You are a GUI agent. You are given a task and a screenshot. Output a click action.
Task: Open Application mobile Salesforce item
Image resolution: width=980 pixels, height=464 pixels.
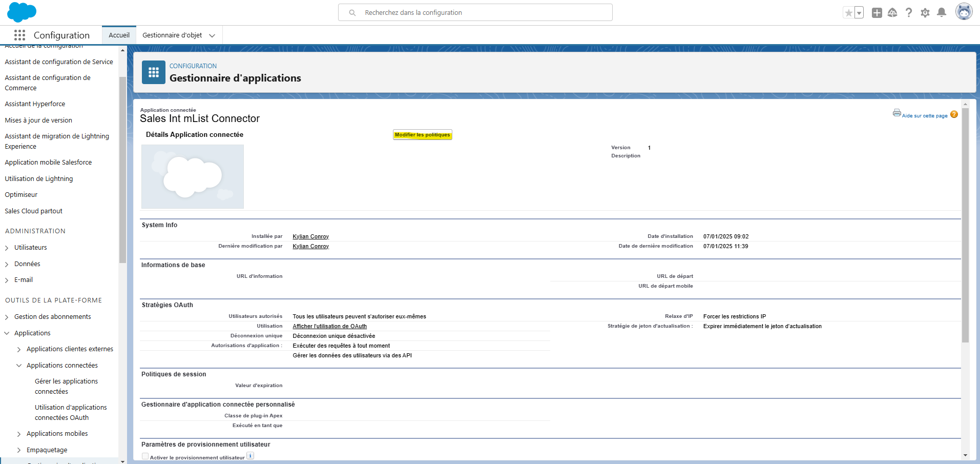pos(48,162)
